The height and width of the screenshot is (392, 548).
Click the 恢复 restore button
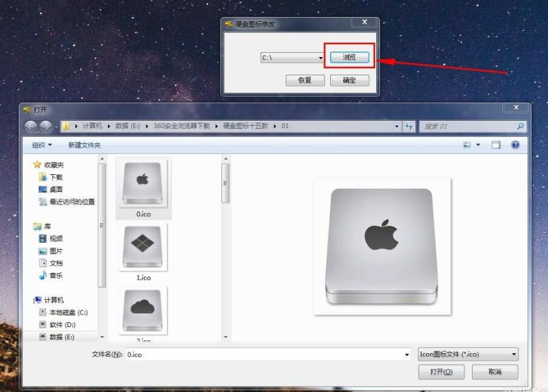click(x=305, y=80)
